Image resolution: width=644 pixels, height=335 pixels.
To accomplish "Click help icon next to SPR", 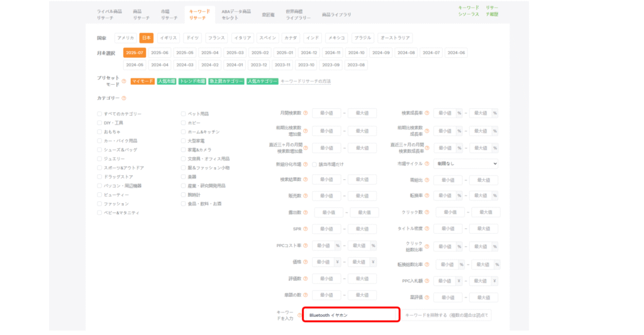I will pyautogui.click(x=306, y=229).
